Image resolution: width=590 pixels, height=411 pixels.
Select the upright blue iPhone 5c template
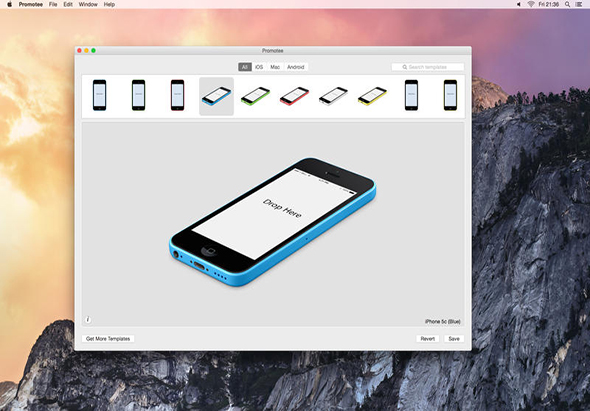tap(99, 95)
